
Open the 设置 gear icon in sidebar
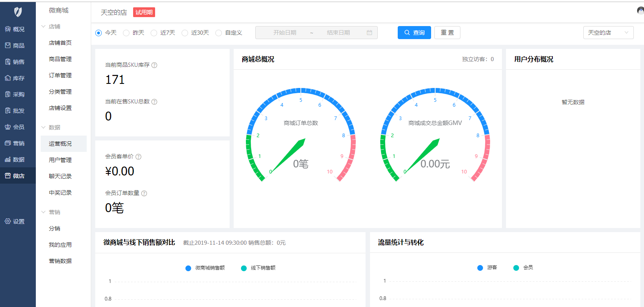8,221
